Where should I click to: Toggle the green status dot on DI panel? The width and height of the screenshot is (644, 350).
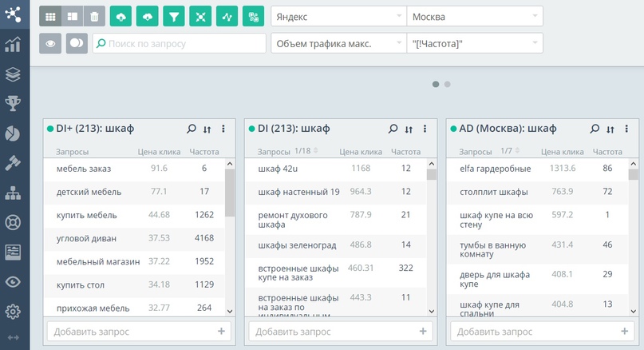tap(251, 129)
